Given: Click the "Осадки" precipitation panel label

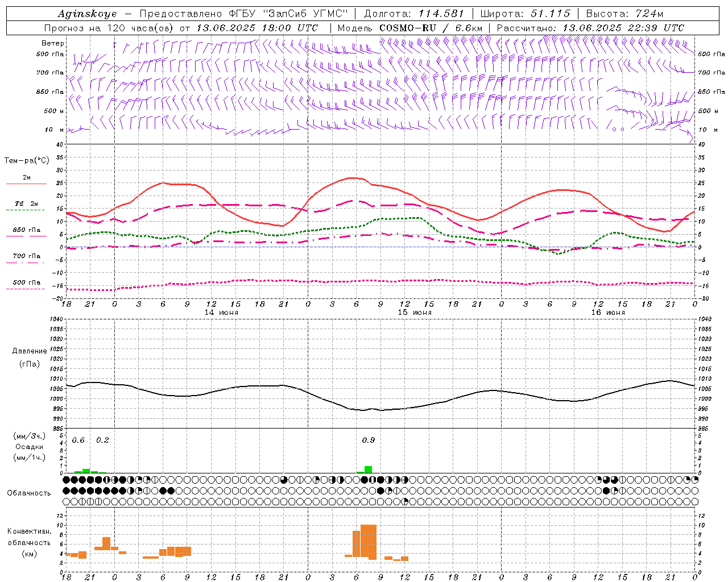Looking at the screenshot, I should click(x=30, y=447).
